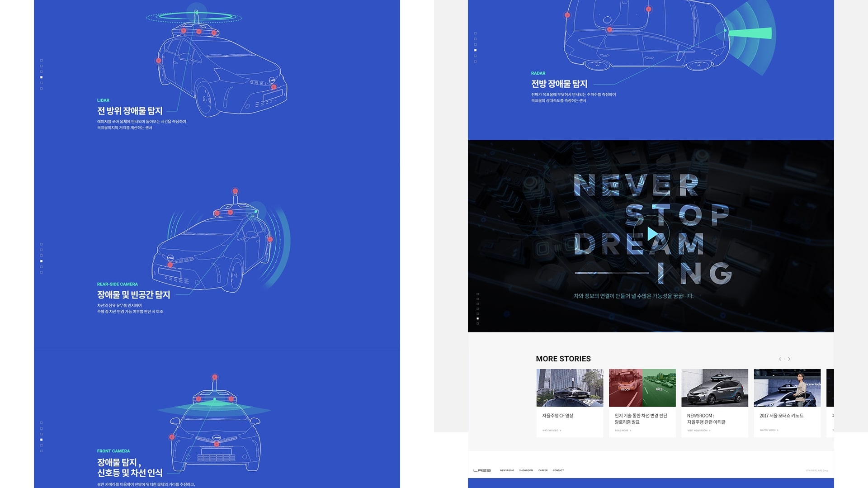Click the 전방 장애물 탐지 heading
868x488 pixels.
[559, 84]
